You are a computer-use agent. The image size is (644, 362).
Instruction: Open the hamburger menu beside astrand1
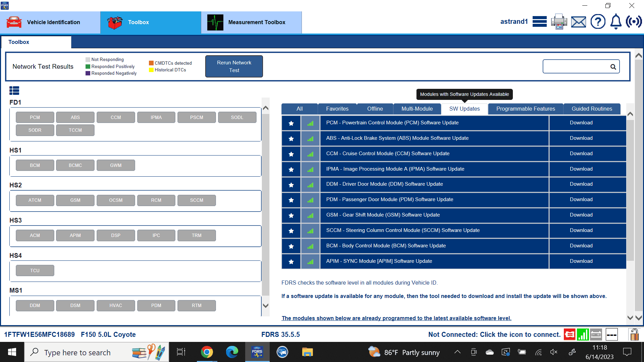[539, 22]
